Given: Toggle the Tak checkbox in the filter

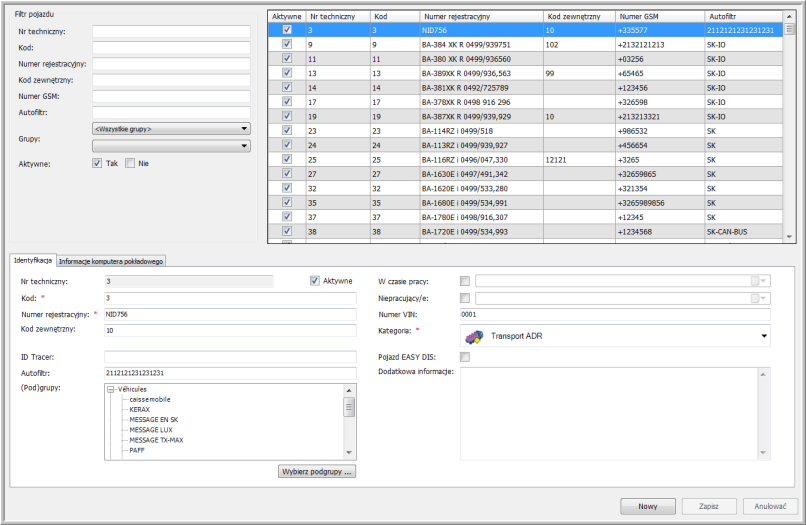Looking at the screenshot, I should (97, 163).
